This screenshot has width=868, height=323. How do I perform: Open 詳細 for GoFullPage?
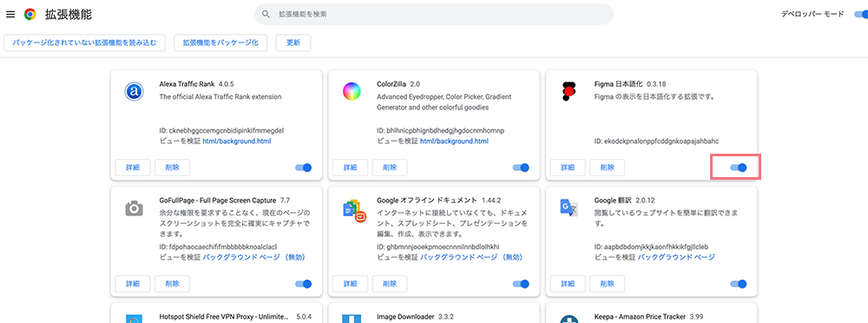click(133, 284)
